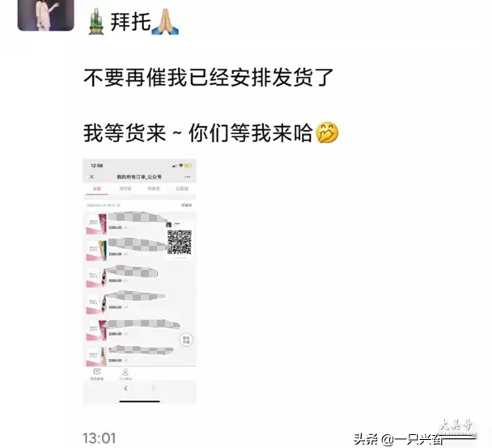Tap the post text 不要再催我已经安排发货了
Image resolution: width=492 pixels, height=448 pixels.
[208, 77]
